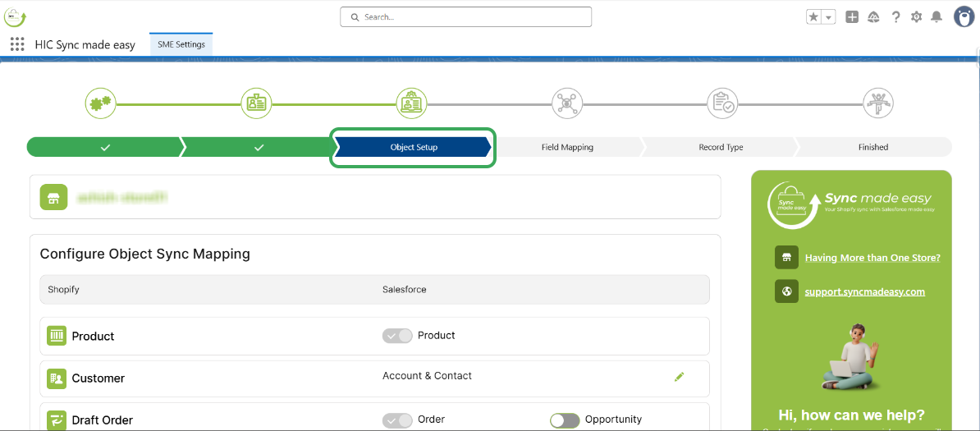
Task: Open the Having More than One Store link
Action: pos(872,258)
